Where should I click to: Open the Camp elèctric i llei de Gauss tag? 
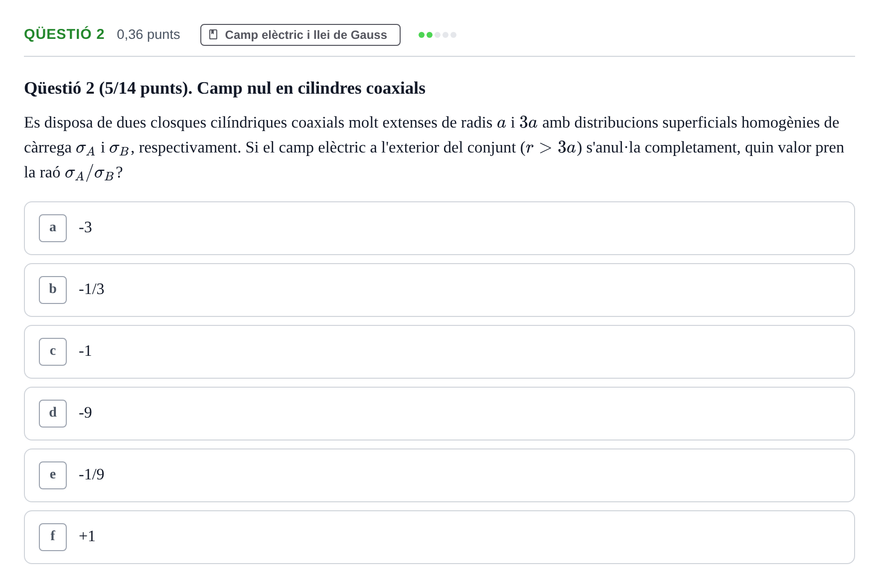pos(300,35)
